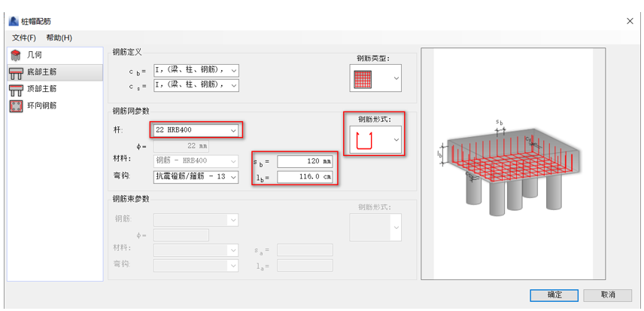Click the 几何 geometry icon in sidebar

pyautogui.click(x=16, y=55)
